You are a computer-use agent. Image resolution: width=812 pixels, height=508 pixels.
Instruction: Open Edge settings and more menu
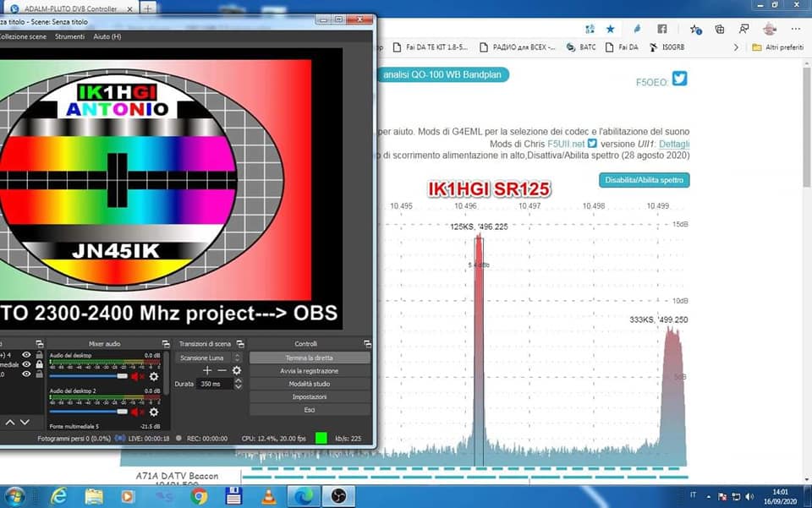click(x=796, y=29)
